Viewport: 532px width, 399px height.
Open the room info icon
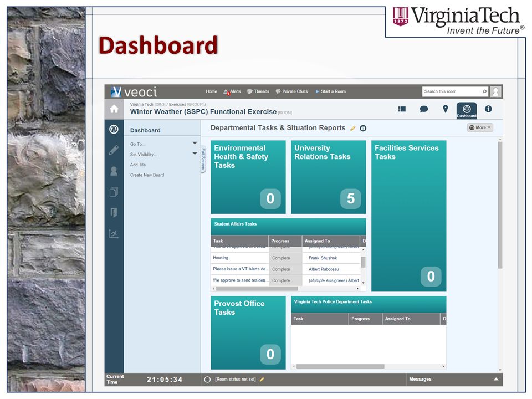[488, 109]
